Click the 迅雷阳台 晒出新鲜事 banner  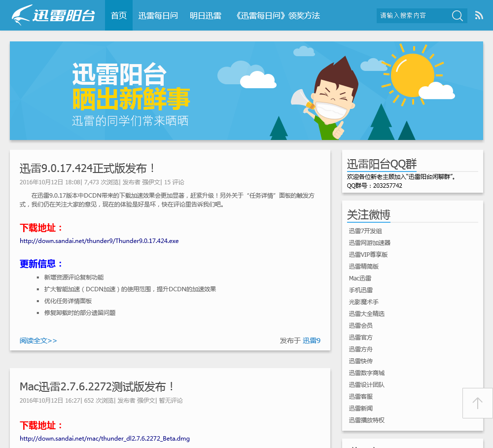(246, 91)
